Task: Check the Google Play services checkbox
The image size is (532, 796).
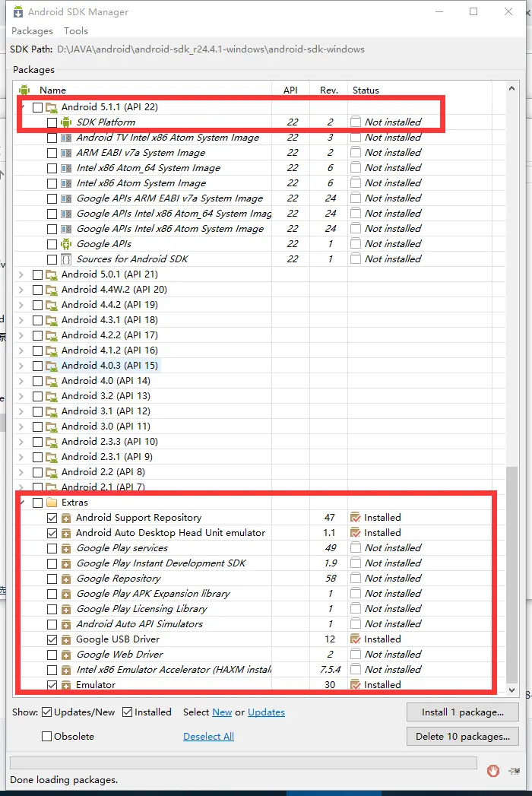Action: click(x=52, y=548)
